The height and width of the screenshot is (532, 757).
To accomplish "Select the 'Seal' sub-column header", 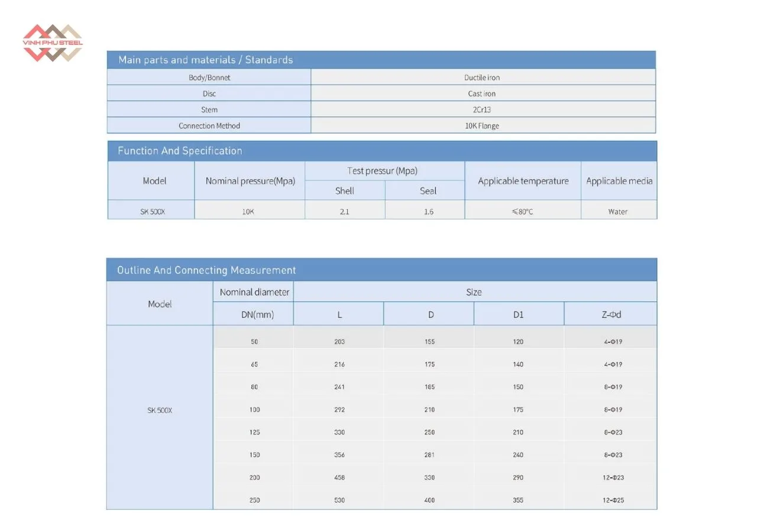I will pyautogui.click(x=428, y=191).
